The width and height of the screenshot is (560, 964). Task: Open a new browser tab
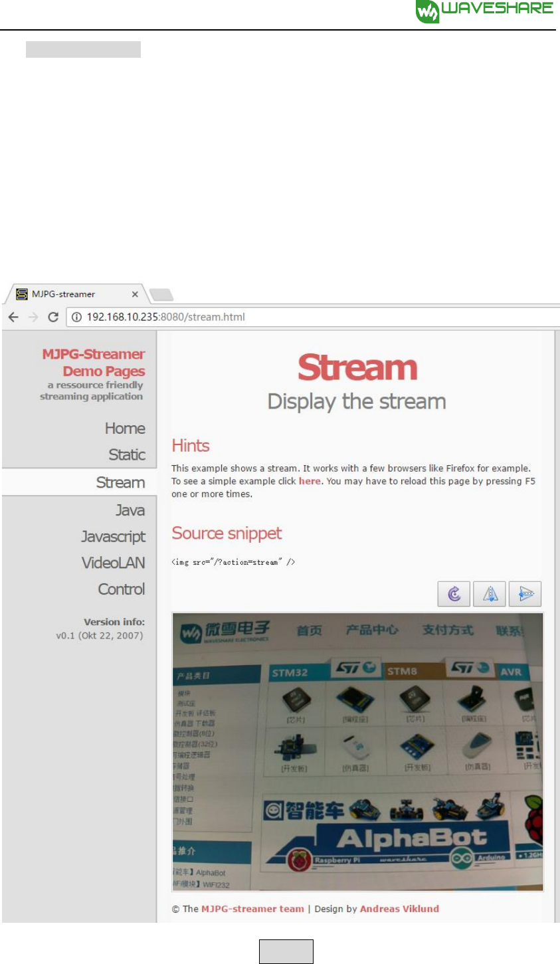161,294
